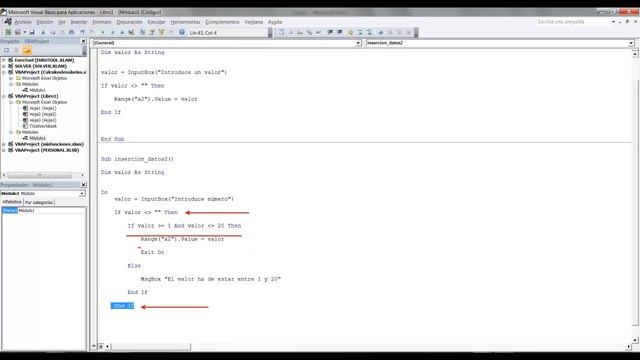Switch to Full Module View at code window bottom
The width and height of the screenshot is (640, 360).
[x=101, y=347]
